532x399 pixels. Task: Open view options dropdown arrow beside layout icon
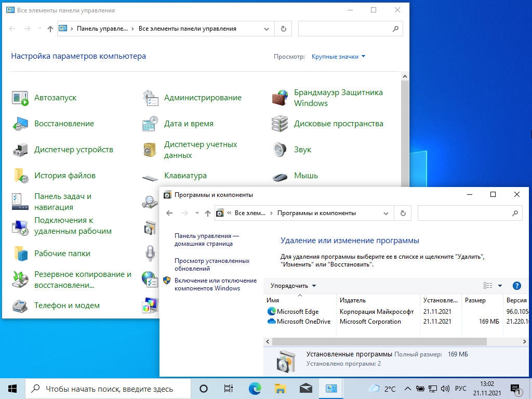[x=500, y=286]
